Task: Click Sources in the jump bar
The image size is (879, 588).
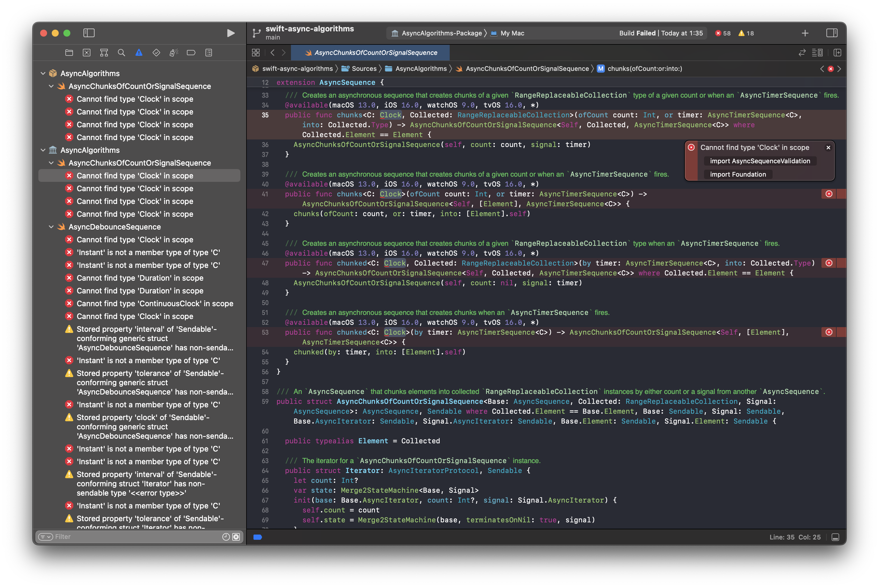Action: coord(359,69)
